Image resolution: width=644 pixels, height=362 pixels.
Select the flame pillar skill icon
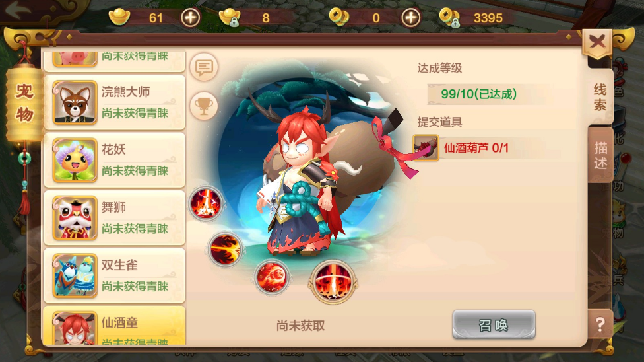(205, 203)
